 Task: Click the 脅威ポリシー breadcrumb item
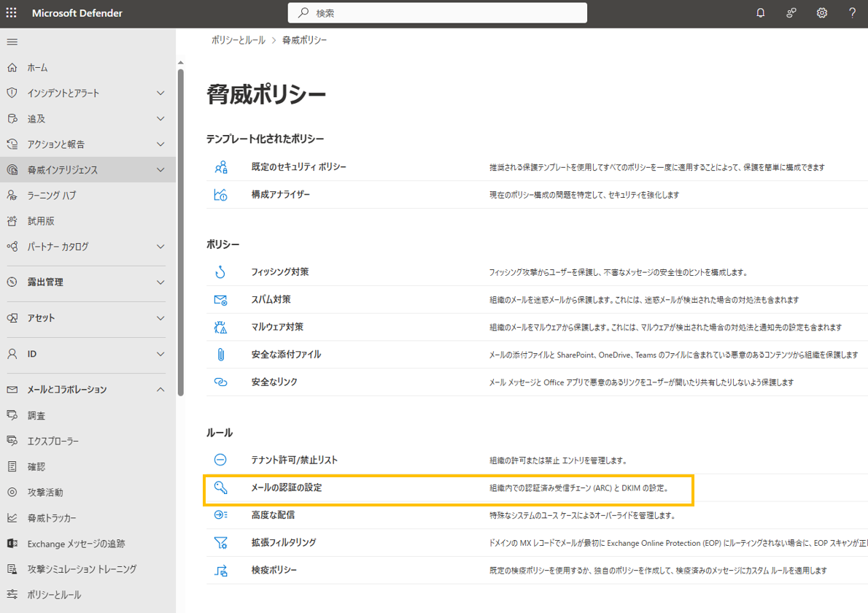[304, 40]
